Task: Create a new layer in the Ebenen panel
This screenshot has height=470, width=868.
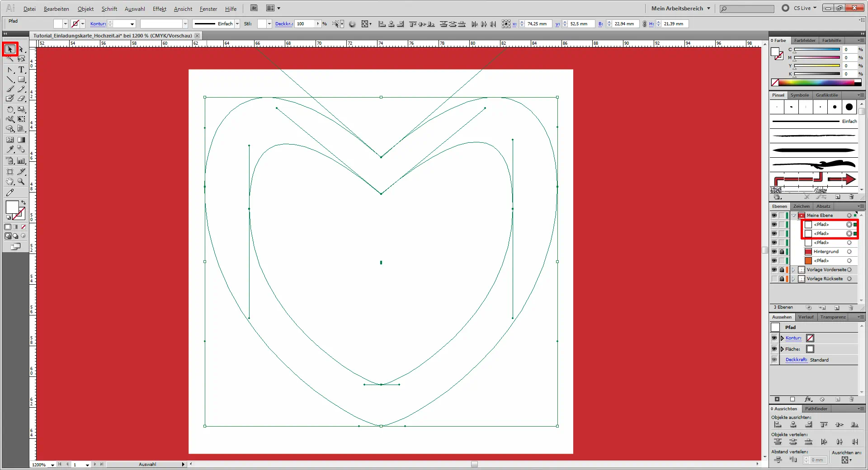Action: tap(836, 307)
